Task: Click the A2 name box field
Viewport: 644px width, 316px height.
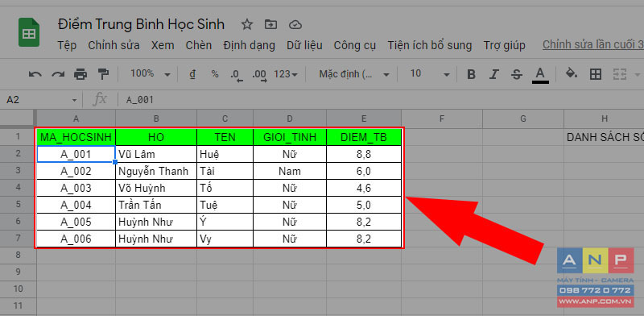Action: pyautogui.click(x=37, y=100)
